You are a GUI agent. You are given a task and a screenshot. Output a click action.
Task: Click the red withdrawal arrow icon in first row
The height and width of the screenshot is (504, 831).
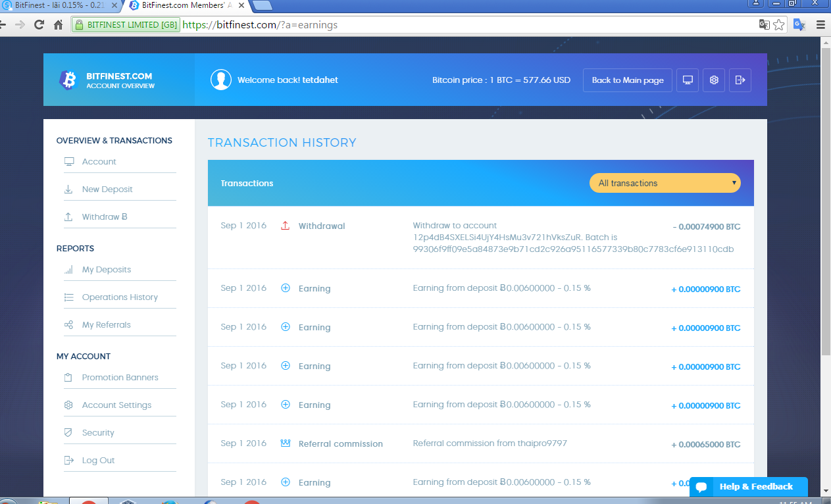pos(285,226)
